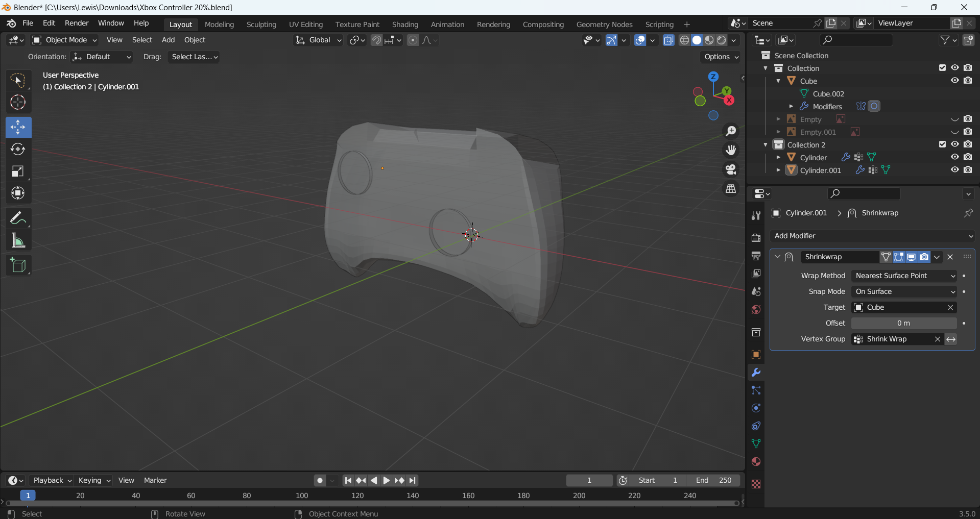Activate the Annotate pencil tool
The width and height of the screenshot is (980, 519).
pos(18,218)
